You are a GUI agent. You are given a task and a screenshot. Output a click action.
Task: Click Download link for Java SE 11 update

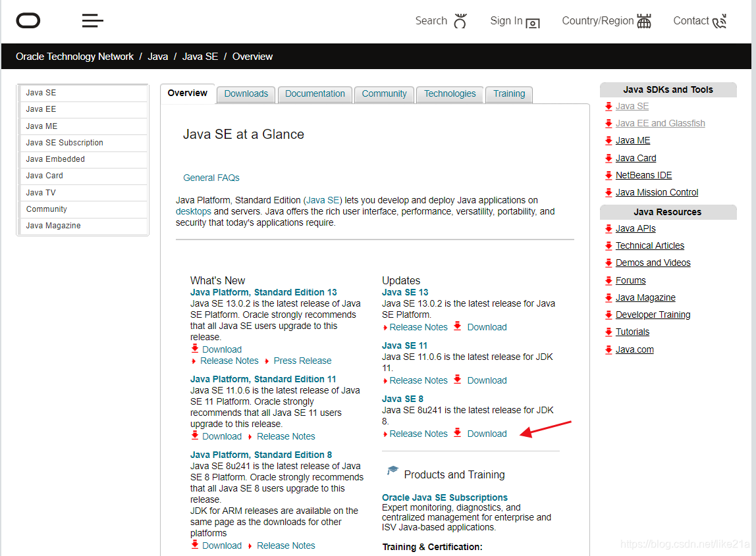coord(487,380)
